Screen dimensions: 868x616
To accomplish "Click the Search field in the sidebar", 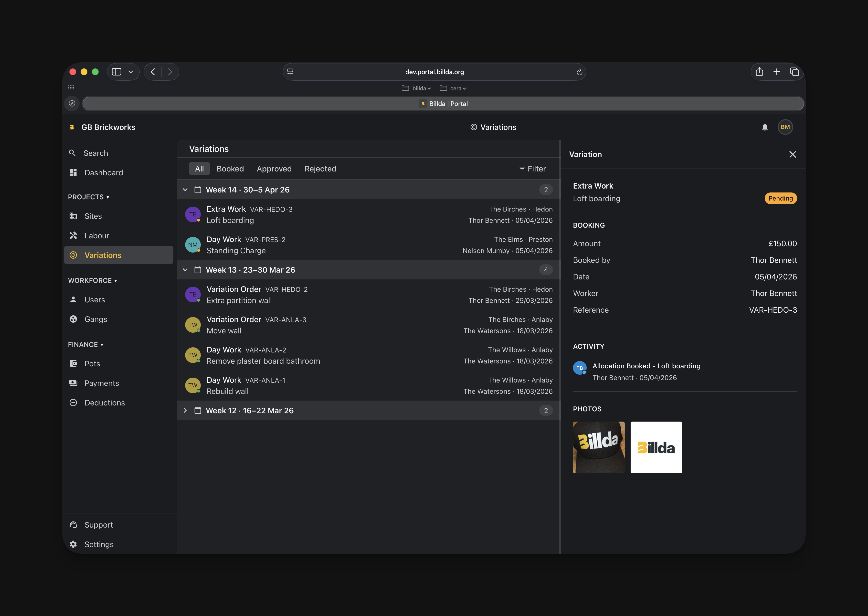I will tap(95, 153).
